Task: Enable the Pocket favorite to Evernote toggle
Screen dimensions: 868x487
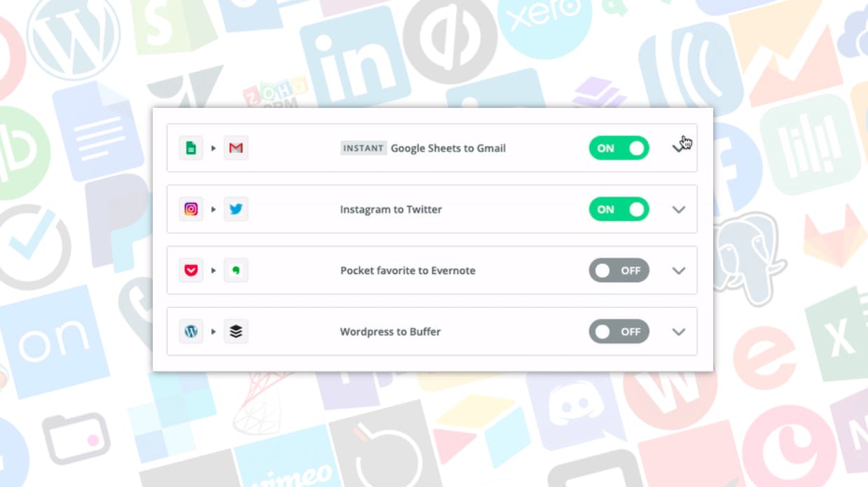Action: coord(619,270)
